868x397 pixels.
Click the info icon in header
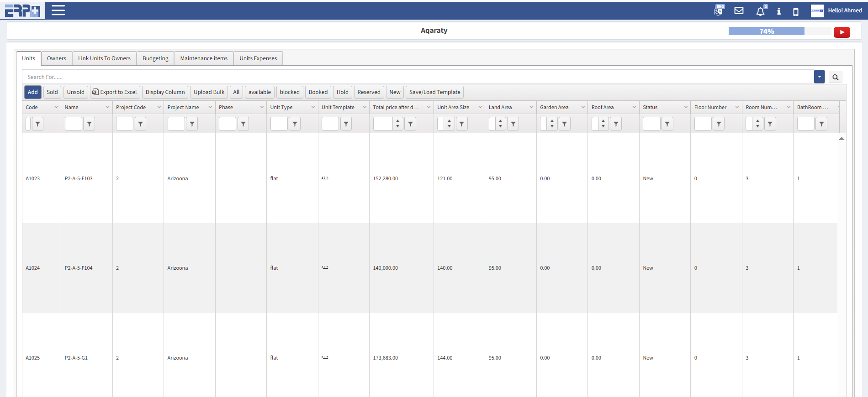coord(779,11)
